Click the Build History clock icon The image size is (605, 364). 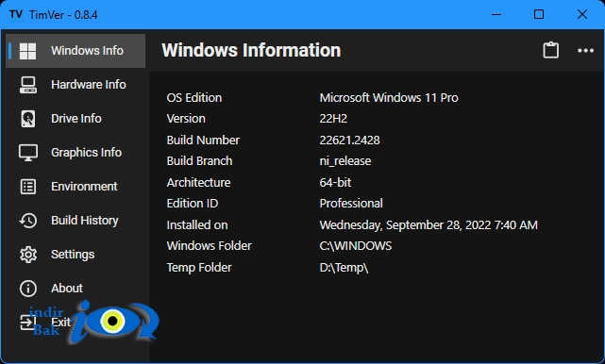[27, 221]
